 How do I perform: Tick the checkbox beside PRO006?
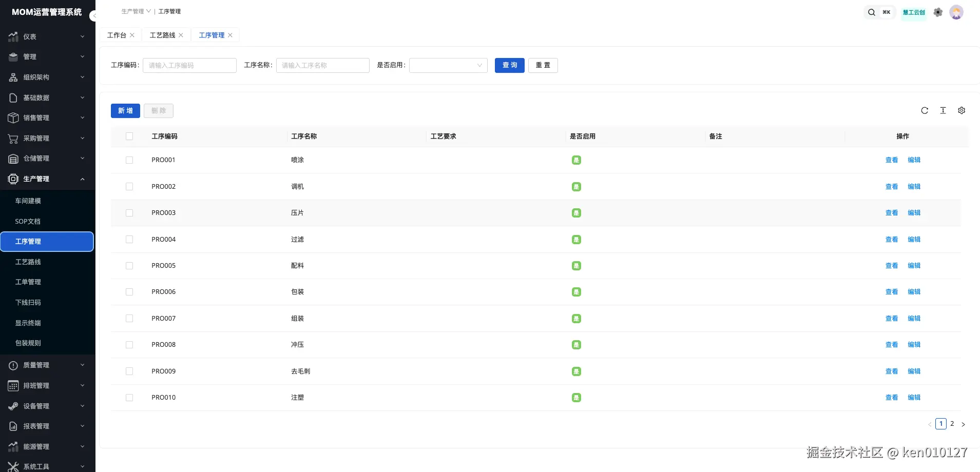[129, 292]
